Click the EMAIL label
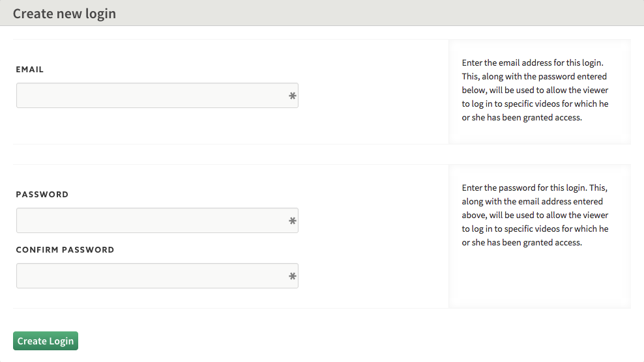Viewport: 644px width, 362px height. pyautogui.click(x=29, y=70)
